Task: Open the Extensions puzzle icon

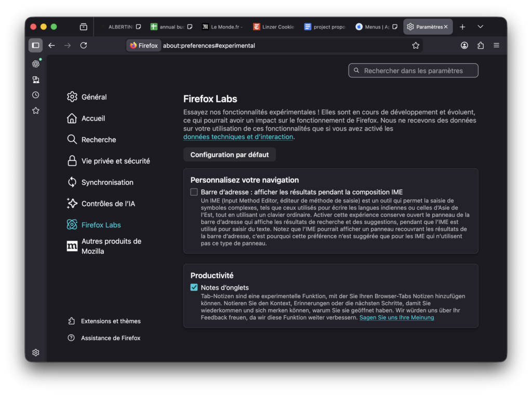Action: point(481,45)
